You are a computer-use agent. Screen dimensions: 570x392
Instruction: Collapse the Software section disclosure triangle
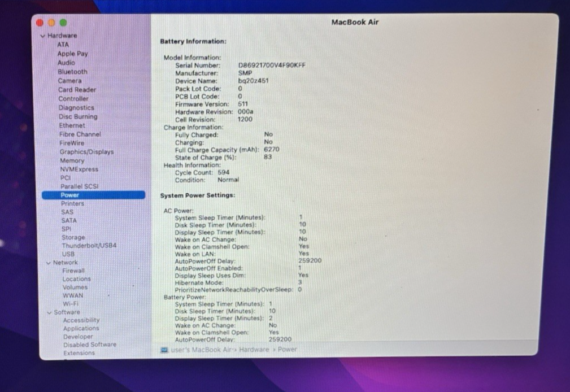(50, 312)
